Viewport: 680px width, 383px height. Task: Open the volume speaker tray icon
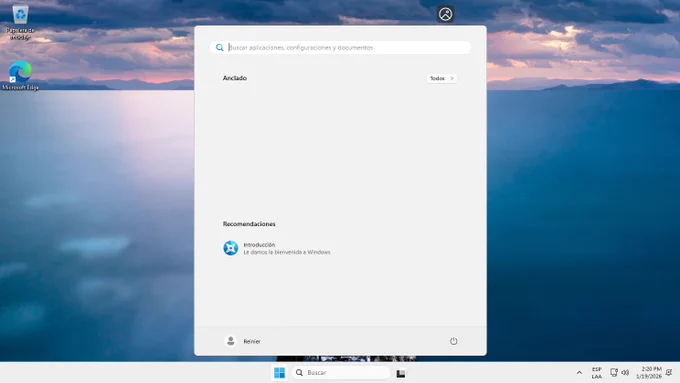tap(625, 373)
